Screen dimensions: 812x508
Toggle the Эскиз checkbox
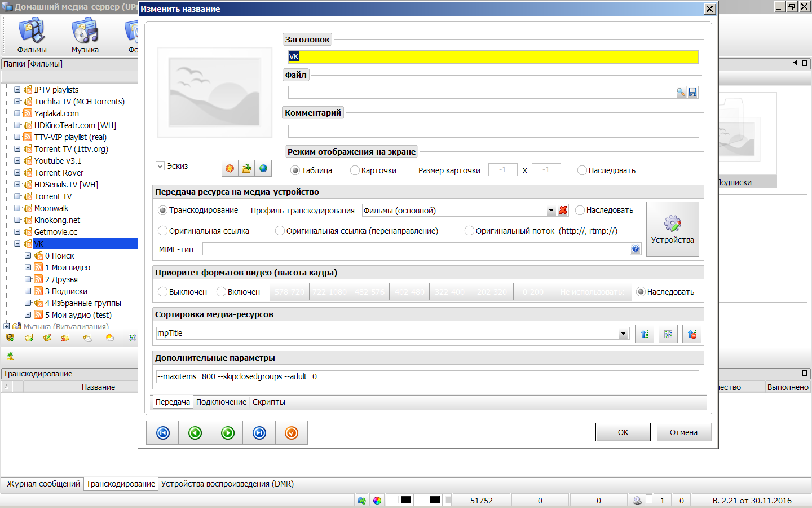[160, 166]
